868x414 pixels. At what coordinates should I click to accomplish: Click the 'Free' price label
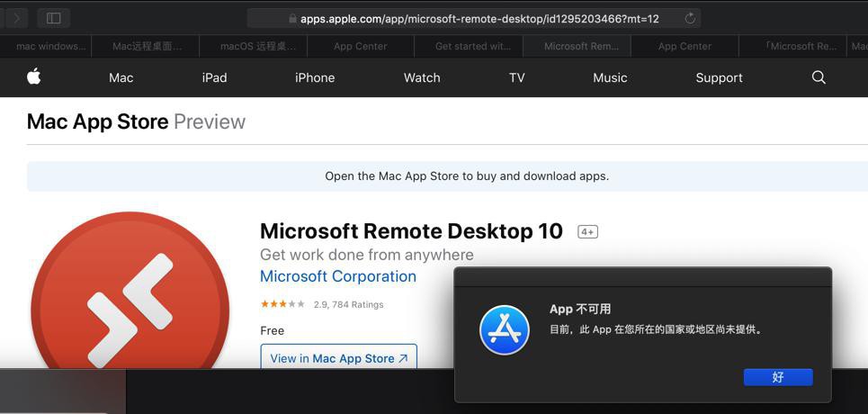pos(272,331)
